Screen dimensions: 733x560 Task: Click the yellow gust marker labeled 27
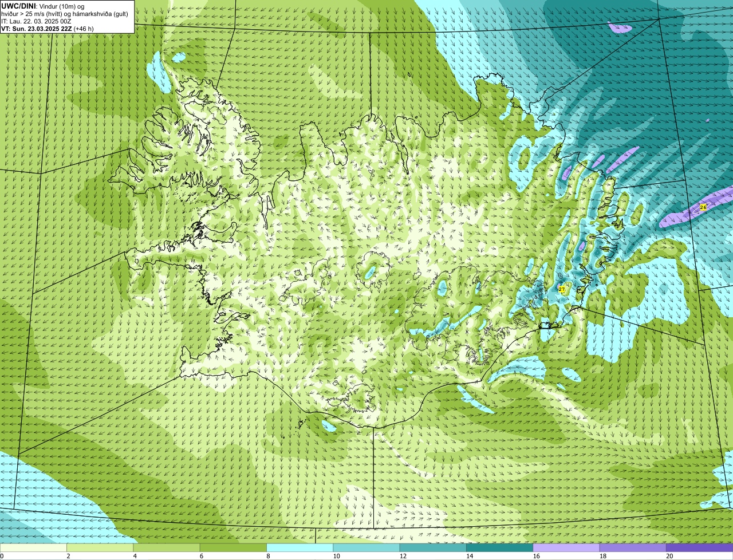point(562,290)
